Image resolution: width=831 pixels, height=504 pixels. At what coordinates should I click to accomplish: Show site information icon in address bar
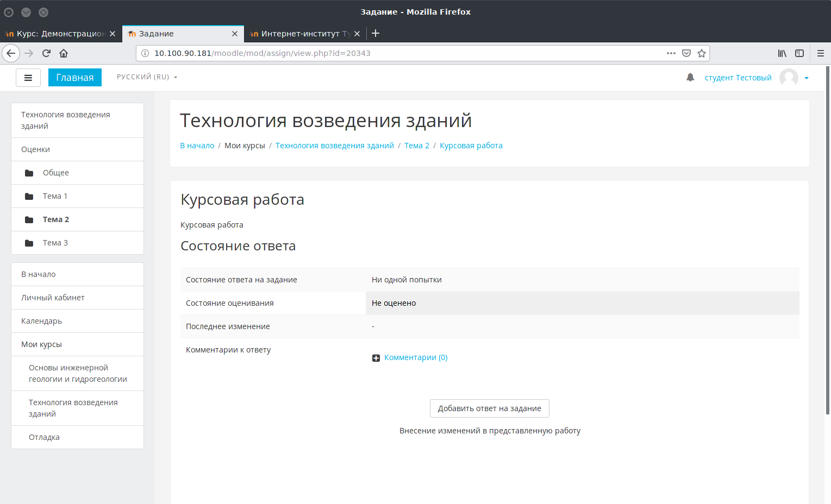pyautogui.click(x=145, y=53)
